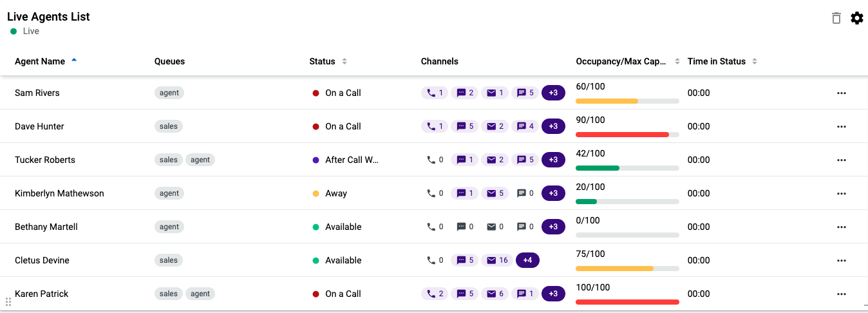Sort by the Status column arrows
This screenshot has height=313, width=868.
344,62
